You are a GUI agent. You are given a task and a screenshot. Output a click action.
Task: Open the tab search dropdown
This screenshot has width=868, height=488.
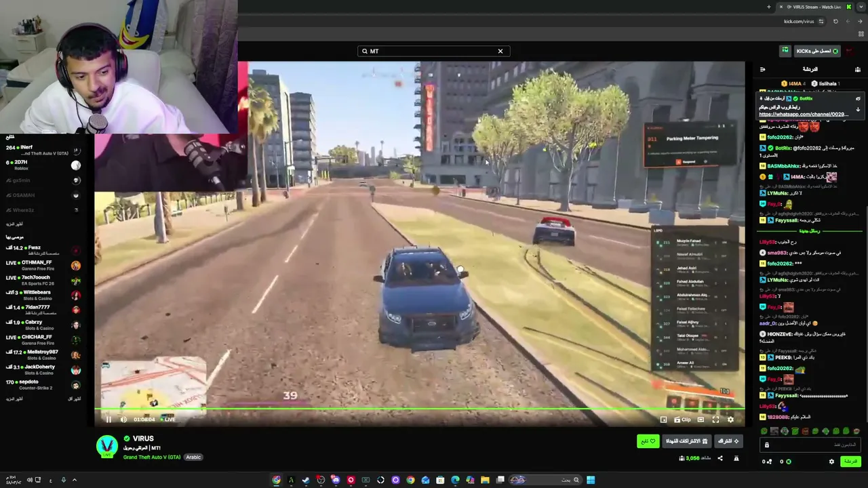click(861, 7)
